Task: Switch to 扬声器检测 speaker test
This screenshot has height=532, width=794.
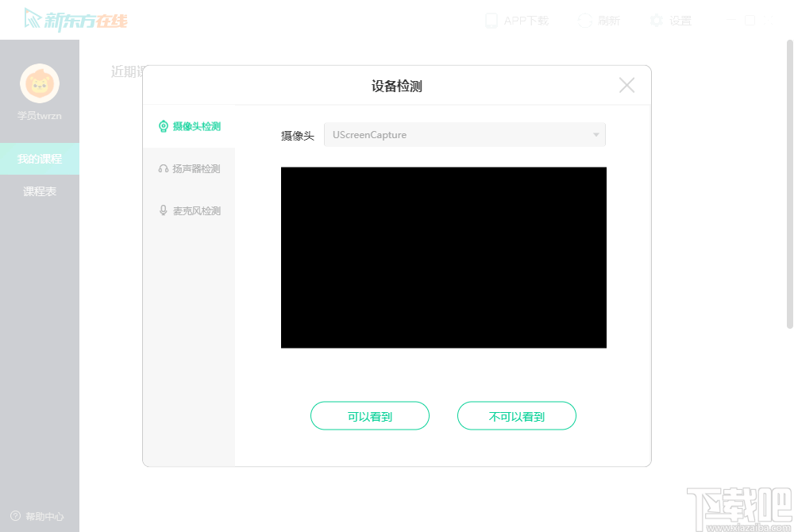Action: [197, 168]
